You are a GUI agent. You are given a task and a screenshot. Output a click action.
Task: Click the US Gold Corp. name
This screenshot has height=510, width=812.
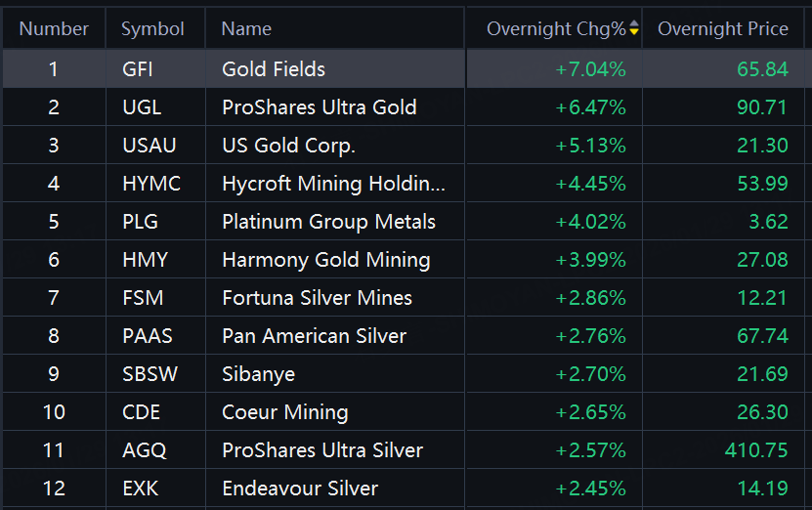(288, 146)
